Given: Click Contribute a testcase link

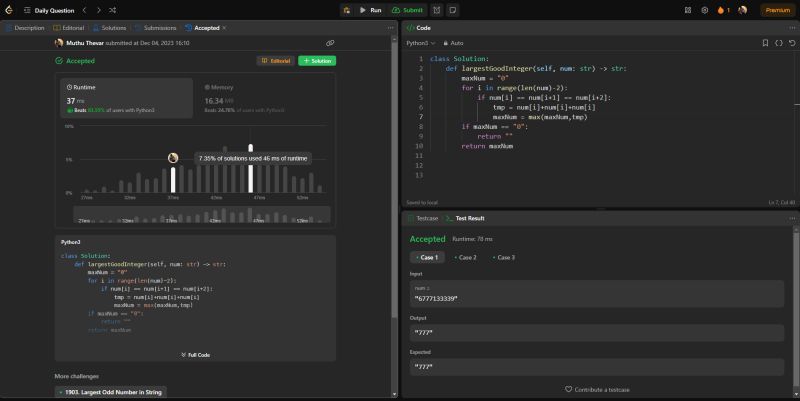Looking at the screenshot, I should click(597, 390).
